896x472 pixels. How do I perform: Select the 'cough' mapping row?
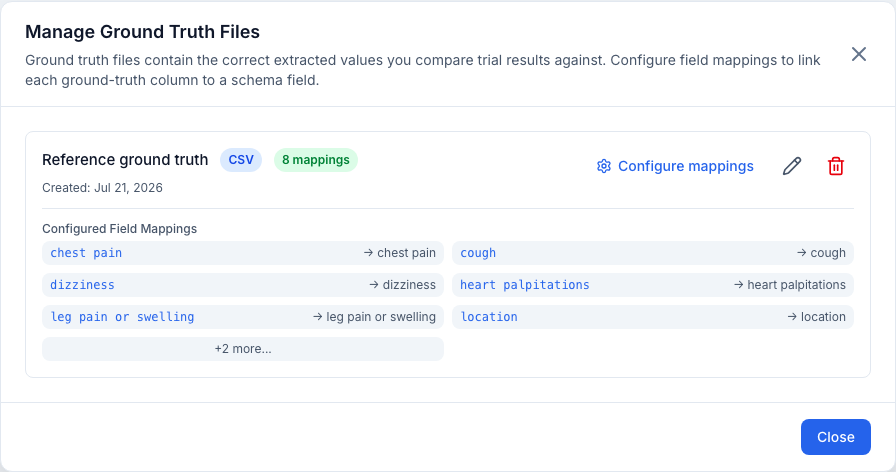tap(653, 253)
